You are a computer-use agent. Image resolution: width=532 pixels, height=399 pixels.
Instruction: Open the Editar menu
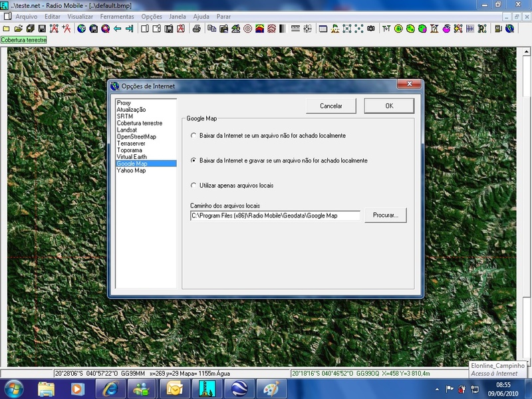53,16
